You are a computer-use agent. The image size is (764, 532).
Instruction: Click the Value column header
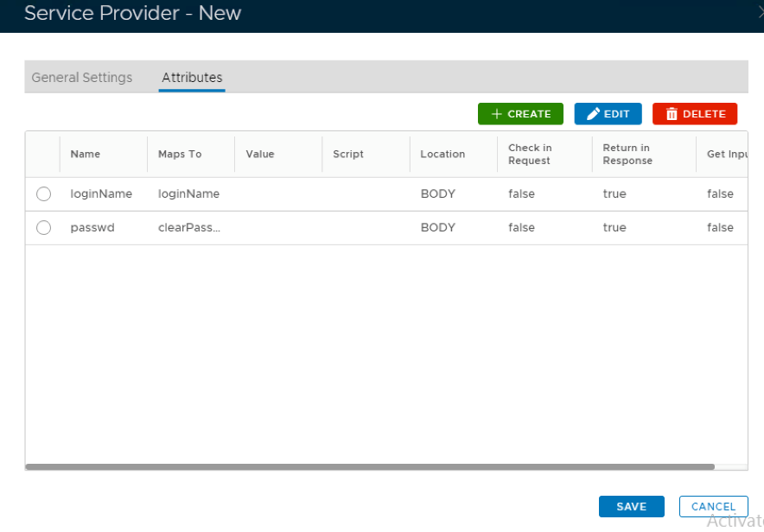point(260,155)
